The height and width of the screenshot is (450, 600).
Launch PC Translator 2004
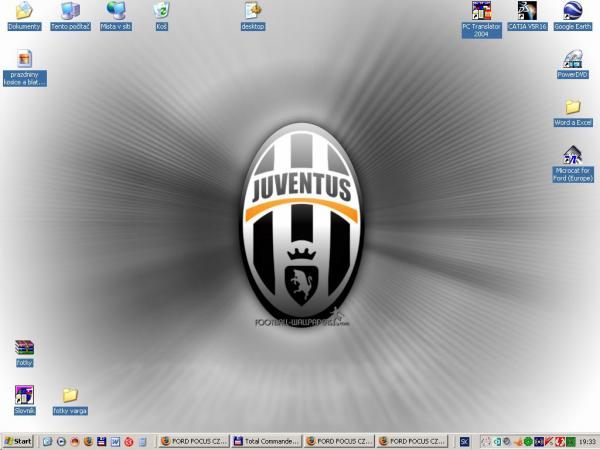pyautogui.click(x=481, y=12)
